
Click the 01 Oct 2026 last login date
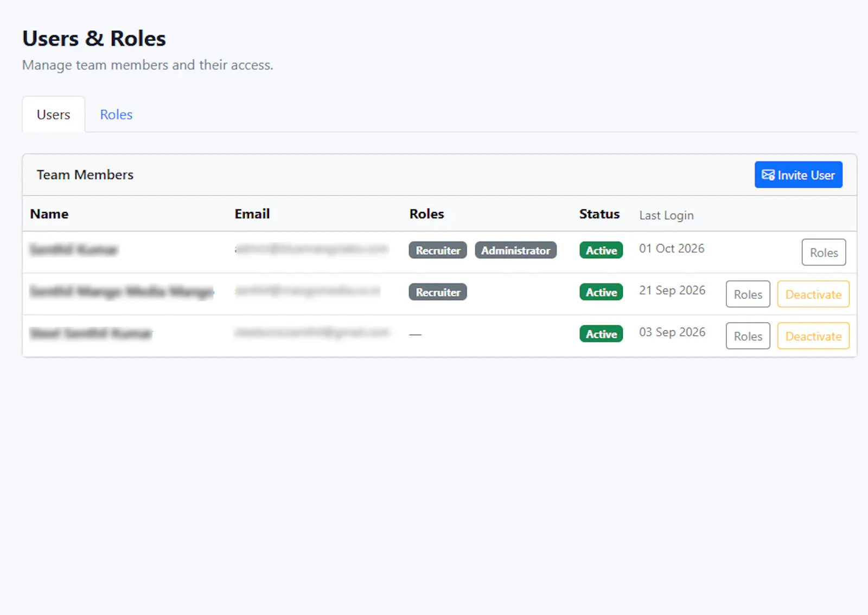pyautogui.click(x=672, y=248)
